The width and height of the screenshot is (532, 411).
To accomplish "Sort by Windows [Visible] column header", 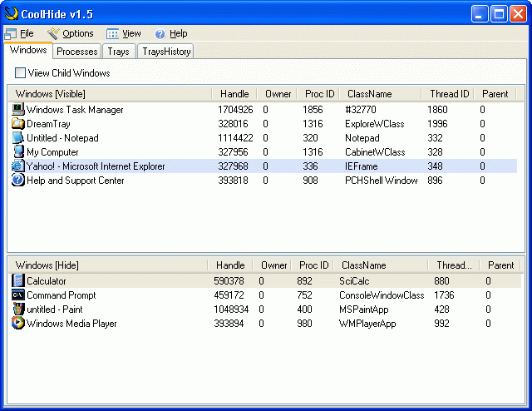I will point(110,94).
